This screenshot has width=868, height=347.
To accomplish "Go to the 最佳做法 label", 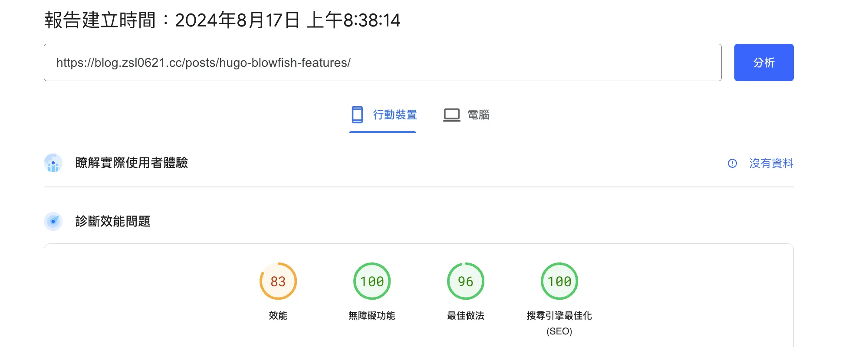I will click(465, 315).
